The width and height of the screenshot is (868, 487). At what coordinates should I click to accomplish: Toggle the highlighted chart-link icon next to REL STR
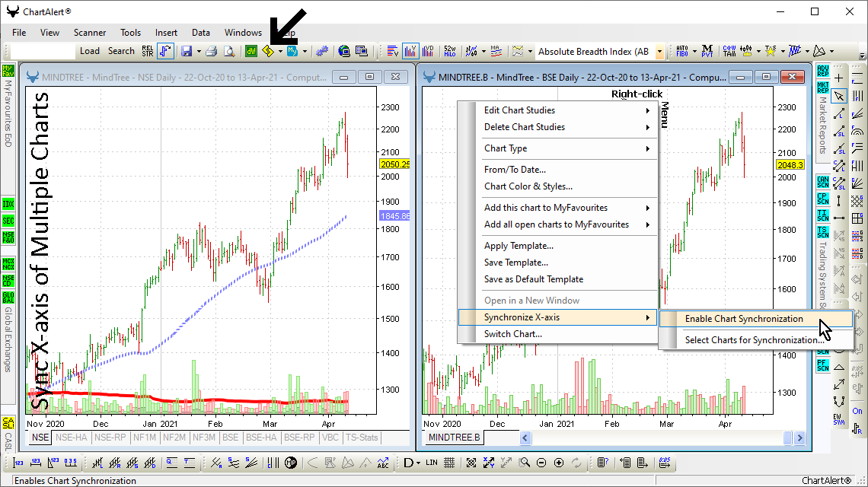click(x=165, y=51)
